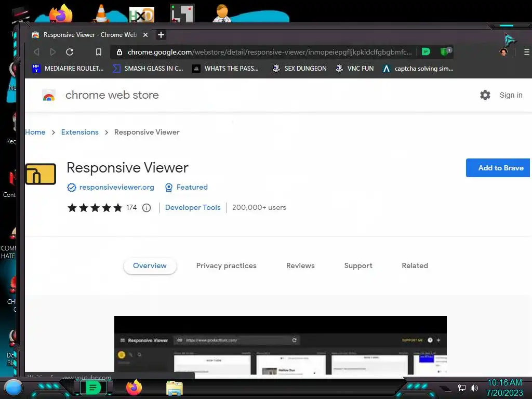The image size is (532, 399).
Task: Switch to Support tab
Action: [x=358, y=265]
